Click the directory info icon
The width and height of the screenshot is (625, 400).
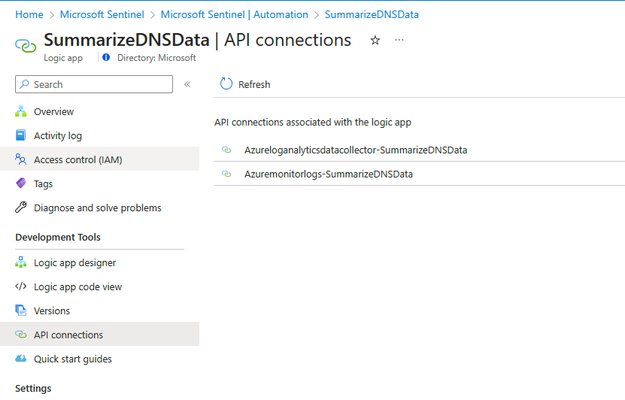106,57
